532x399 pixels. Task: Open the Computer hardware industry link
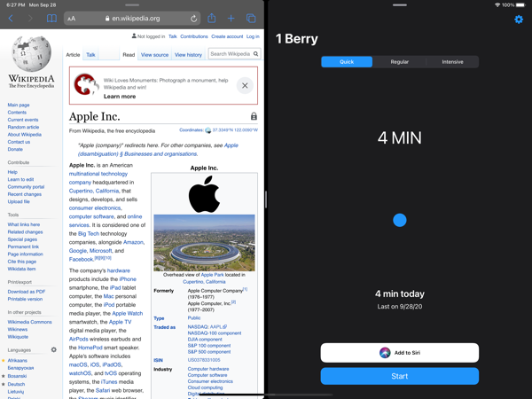[208, 369]
